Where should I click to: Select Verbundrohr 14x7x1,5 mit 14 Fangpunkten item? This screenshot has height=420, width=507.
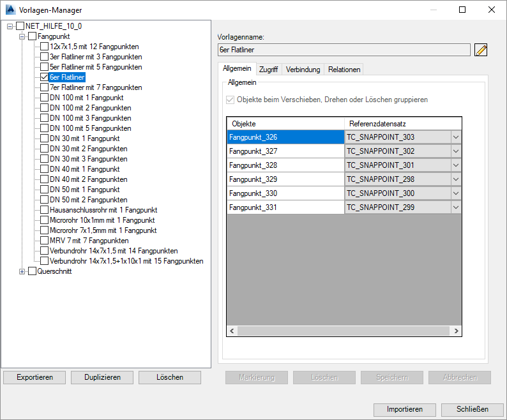[x=114, y=251]
